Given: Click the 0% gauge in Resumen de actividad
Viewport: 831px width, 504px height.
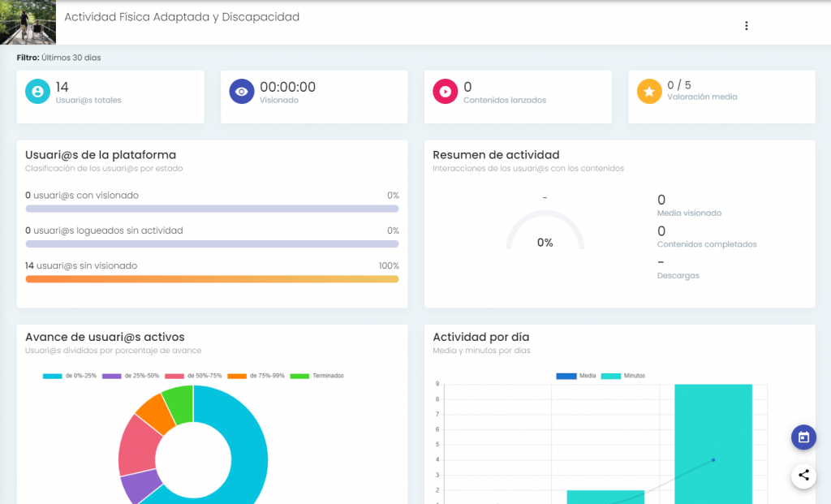Looking at the screenshot, I should pyautogui.click(x=545, y=231).
